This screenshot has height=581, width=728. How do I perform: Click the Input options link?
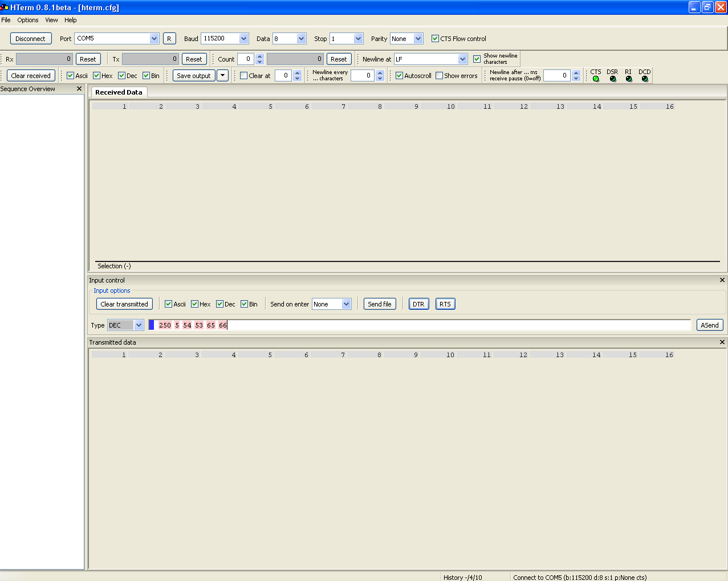pos(112,290)
